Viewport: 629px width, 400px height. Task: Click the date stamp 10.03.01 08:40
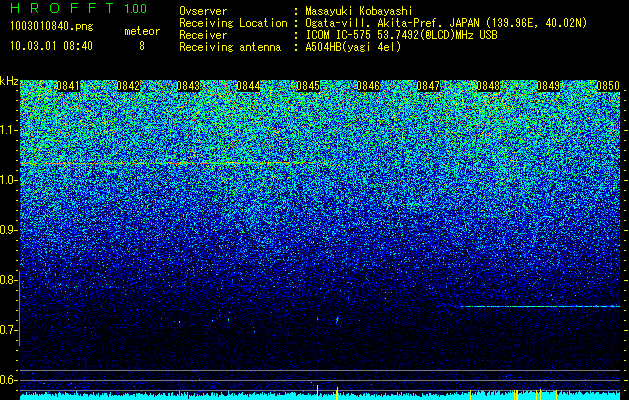coord(51,46)
